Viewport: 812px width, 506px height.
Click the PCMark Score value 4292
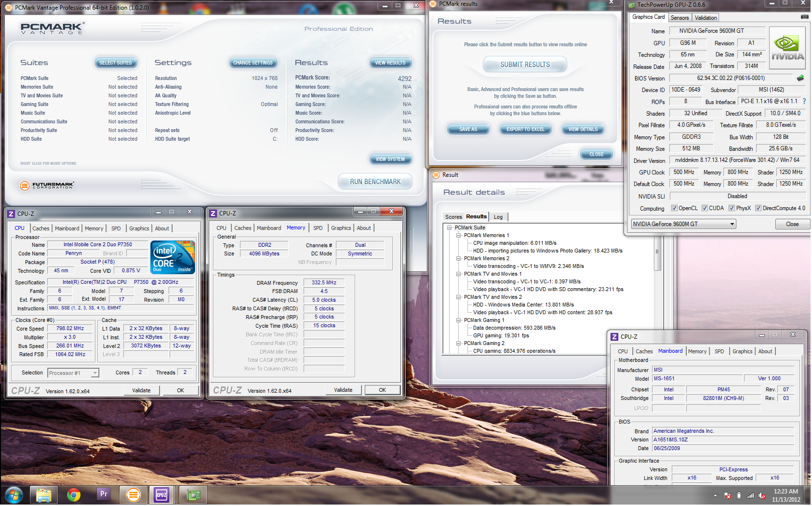(x=405, y=79)
